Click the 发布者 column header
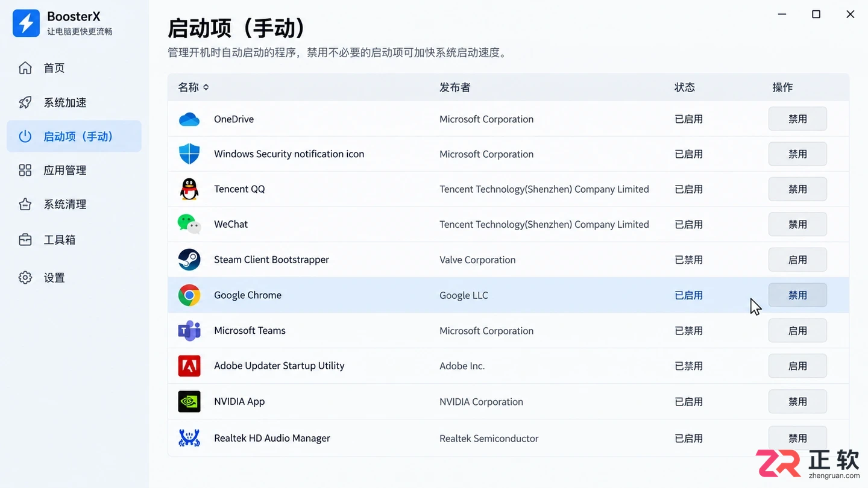868x488 pixels. pos(454,87)
